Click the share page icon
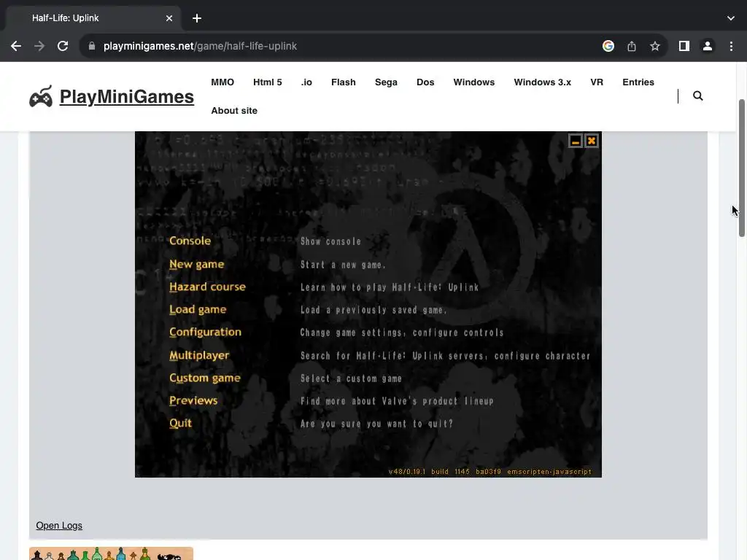Screen dimensions: 747x560 (632, 46)
